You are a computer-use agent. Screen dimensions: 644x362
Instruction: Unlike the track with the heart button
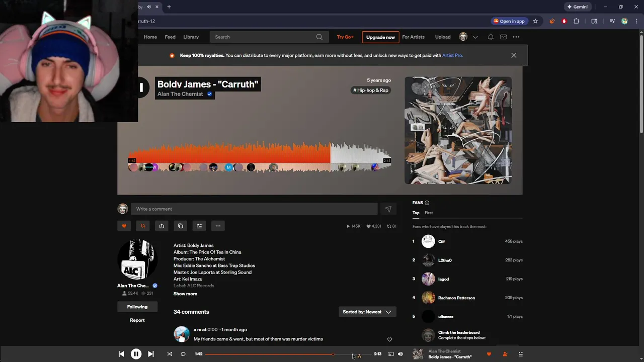click(x=124, y=226)
